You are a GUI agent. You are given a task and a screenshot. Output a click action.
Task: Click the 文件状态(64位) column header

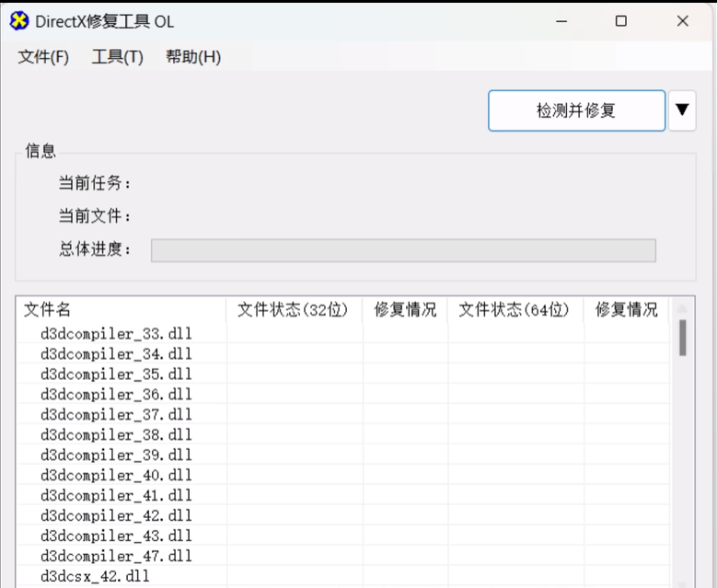pos(515,309)
